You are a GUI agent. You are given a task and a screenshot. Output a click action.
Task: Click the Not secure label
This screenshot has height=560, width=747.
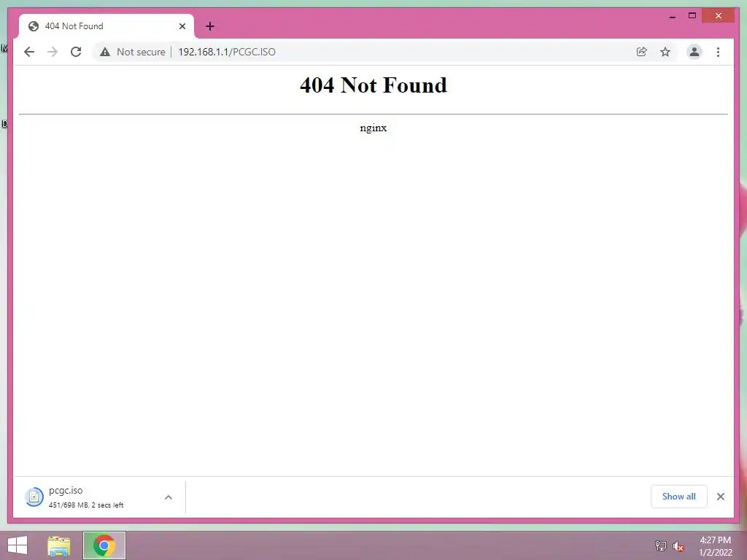tap(141, 52)
